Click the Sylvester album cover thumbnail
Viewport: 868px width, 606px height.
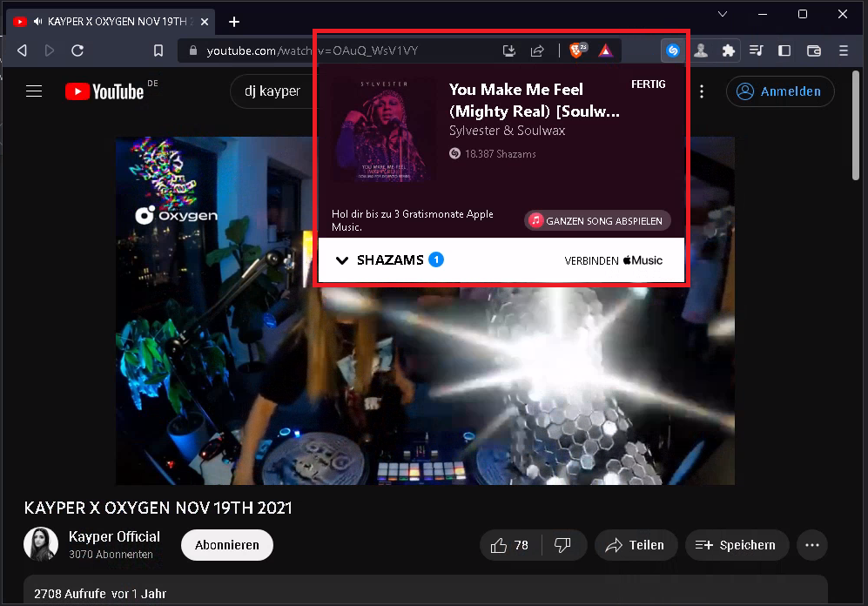(x=382, y=131)
